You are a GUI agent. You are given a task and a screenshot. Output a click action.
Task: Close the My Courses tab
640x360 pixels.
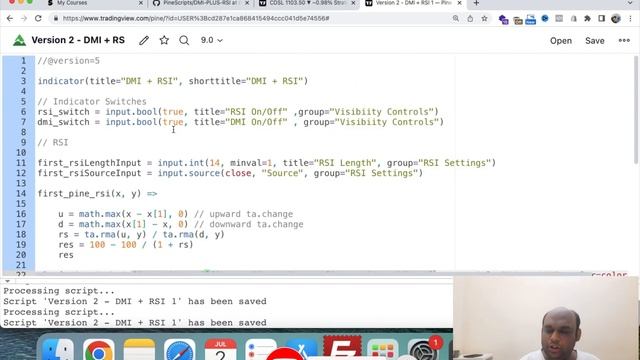pyautogui.click(x=141, y=3)
